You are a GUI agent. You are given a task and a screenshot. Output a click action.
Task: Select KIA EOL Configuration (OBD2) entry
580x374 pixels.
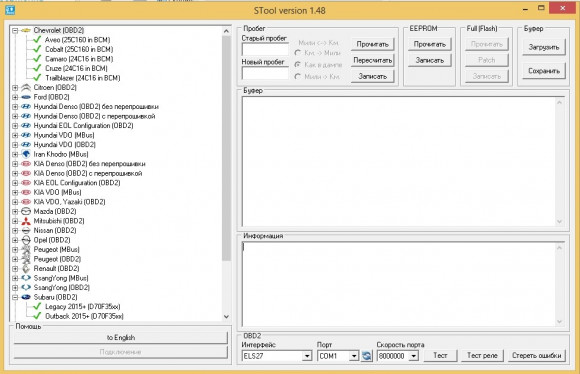click(77, 183)
